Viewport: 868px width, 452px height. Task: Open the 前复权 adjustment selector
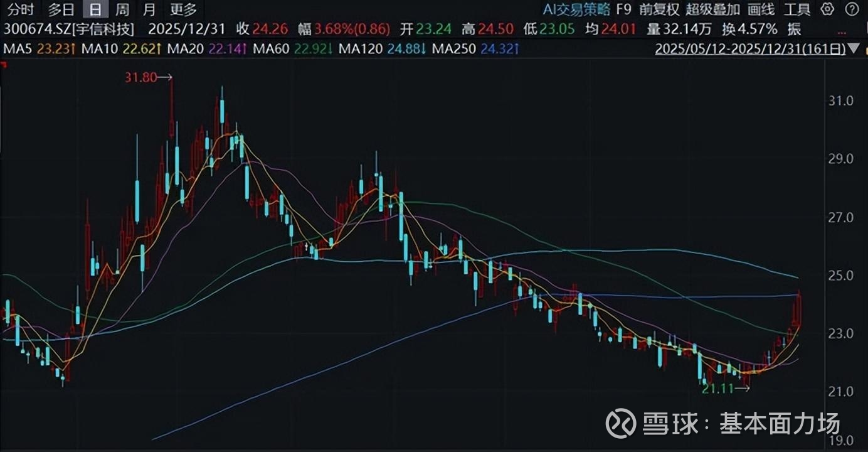pyautogui.click(x=659, y=9)
